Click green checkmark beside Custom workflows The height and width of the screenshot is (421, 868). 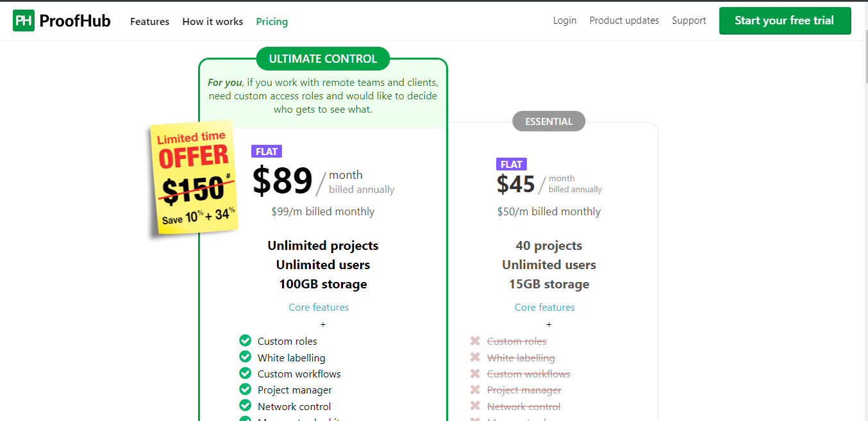pos(245,373)
